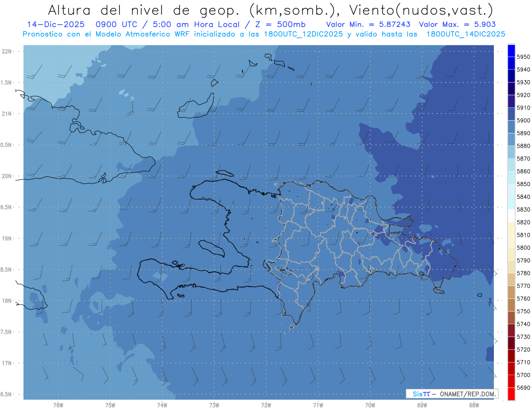The height and width of the screenshot is (411, 532).
Task: Click the '8.5N' latitude axis label
Action: (x=7, y=270)
